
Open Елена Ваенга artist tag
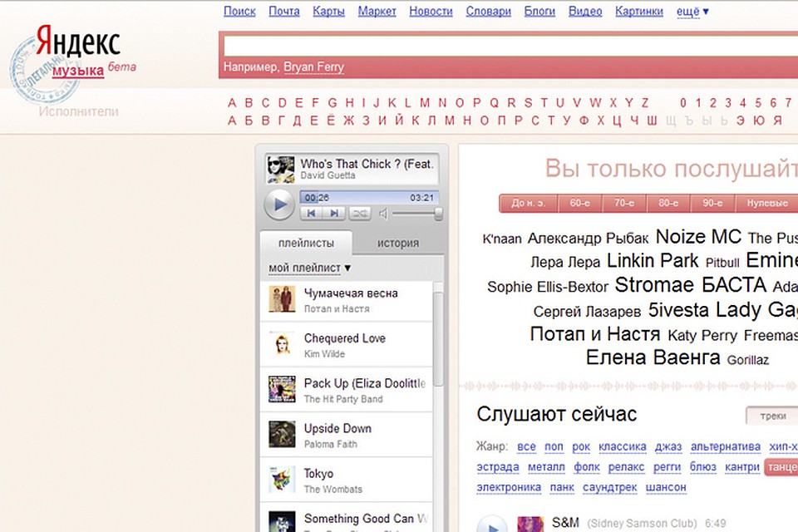point(653,357)
